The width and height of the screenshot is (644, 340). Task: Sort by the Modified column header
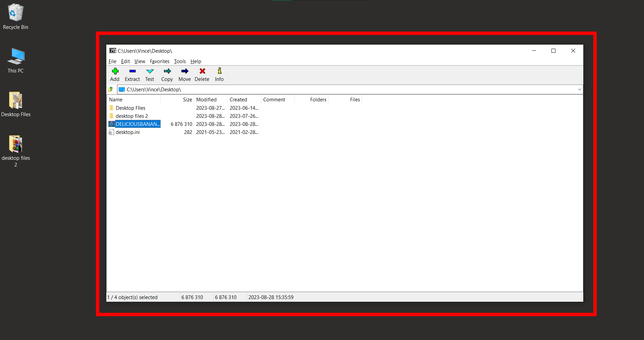tap(206, 99)
